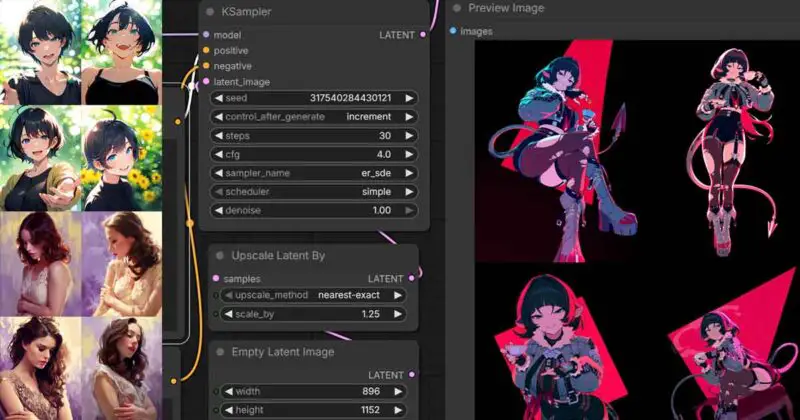Decrease denoise with the left arrow
Screen dimensions: 800x420
click(x=219, y=210)
